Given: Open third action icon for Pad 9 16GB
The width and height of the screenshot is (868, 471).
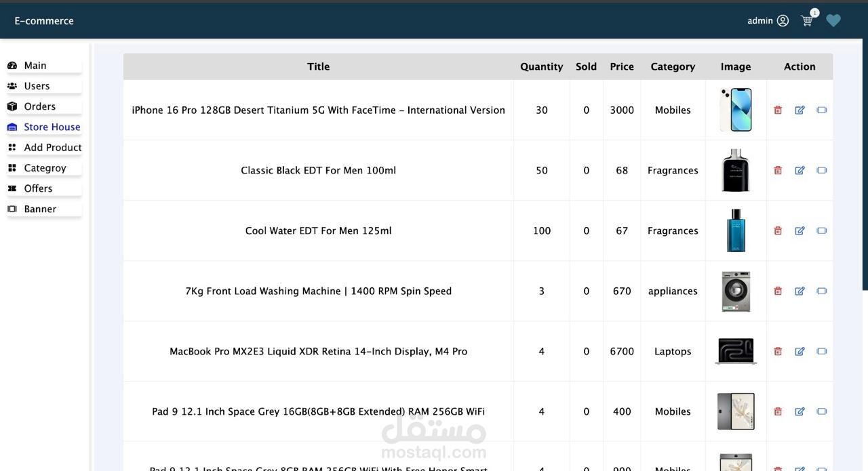Looking at the screenshot, I should coord(822,411).
